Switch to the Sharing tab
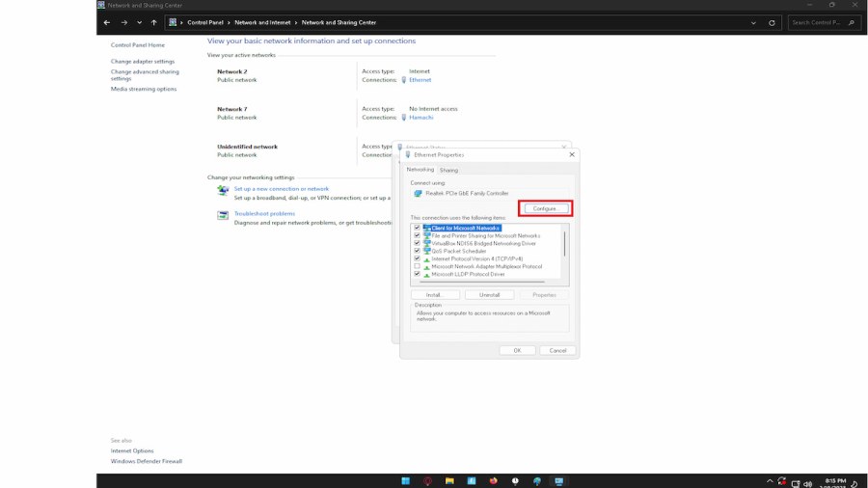868x488 pixels. click(449, 170)
